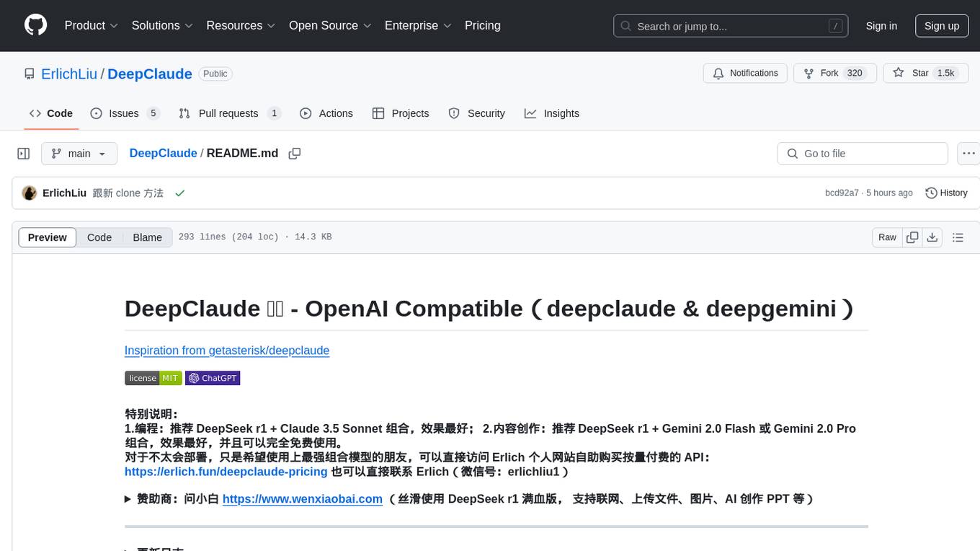Open the DeepClaude repository title link
Image resolution: width=980 pixels, height=551 pixels.
150,74
